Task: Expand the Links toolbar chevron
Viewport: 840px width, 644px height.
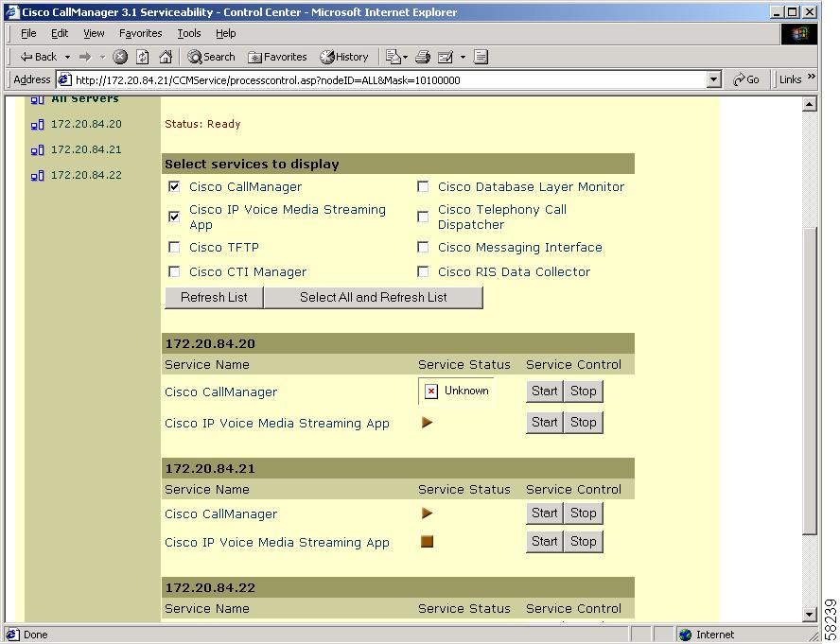Action: coord(811,77)
